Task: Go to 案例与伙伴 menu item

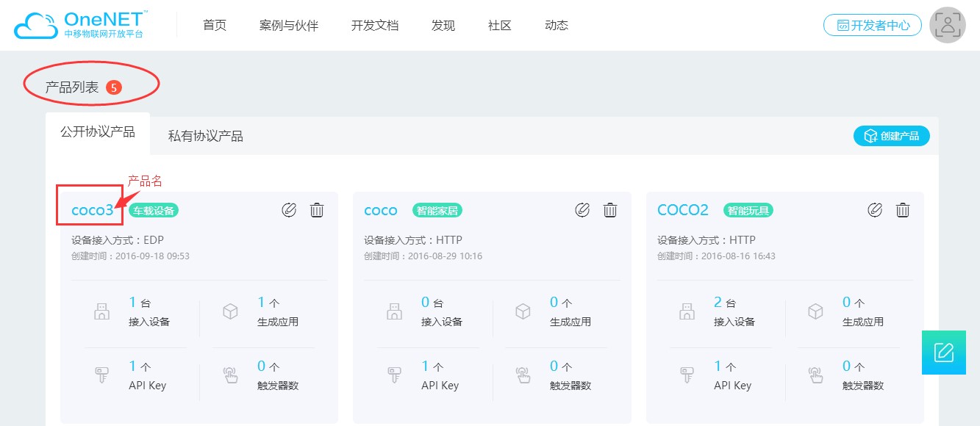Action: (289, 25)
